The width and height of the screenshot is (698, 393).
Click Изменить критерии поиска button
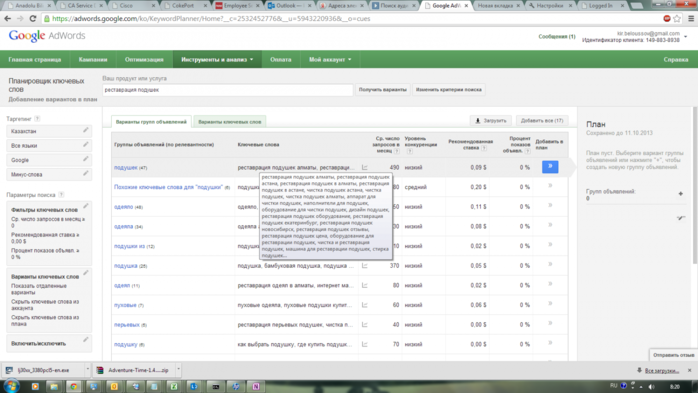coord(449,90)
